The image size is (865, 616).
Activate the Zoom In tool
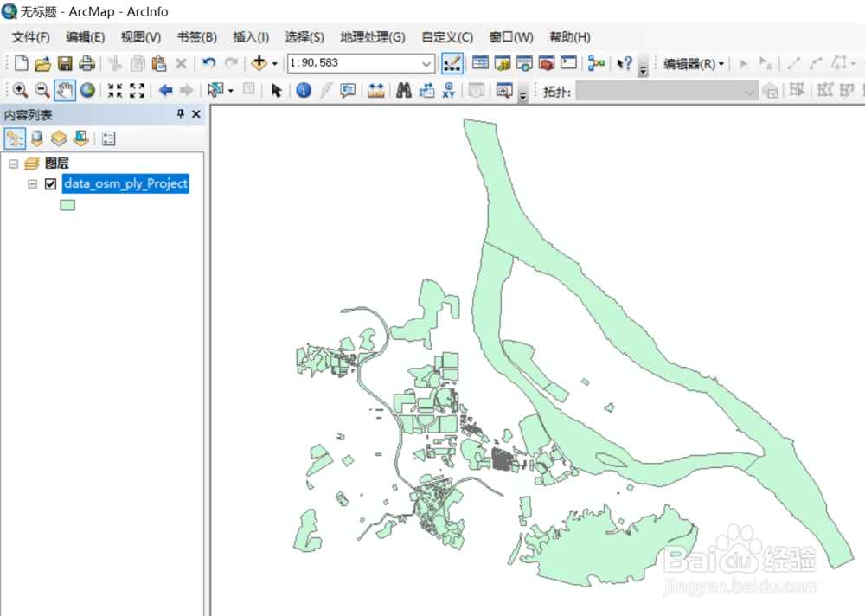pos(19,90)
